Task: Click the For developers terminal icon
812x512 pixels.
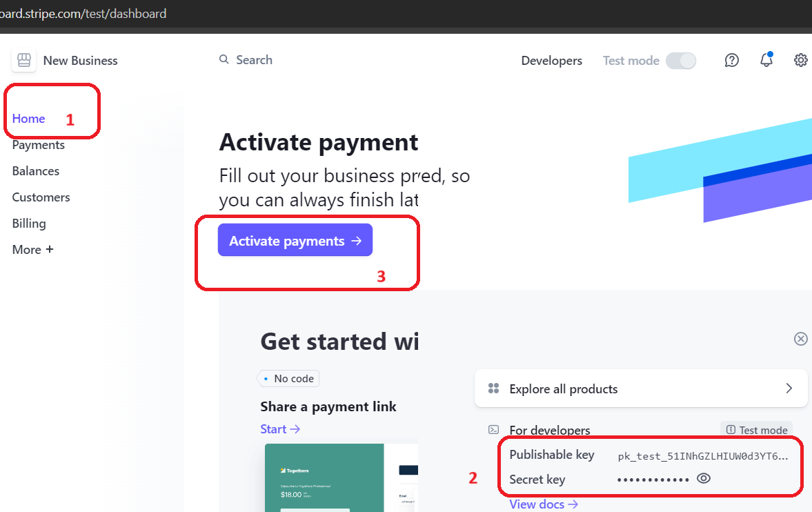Action: click(493, 430)
